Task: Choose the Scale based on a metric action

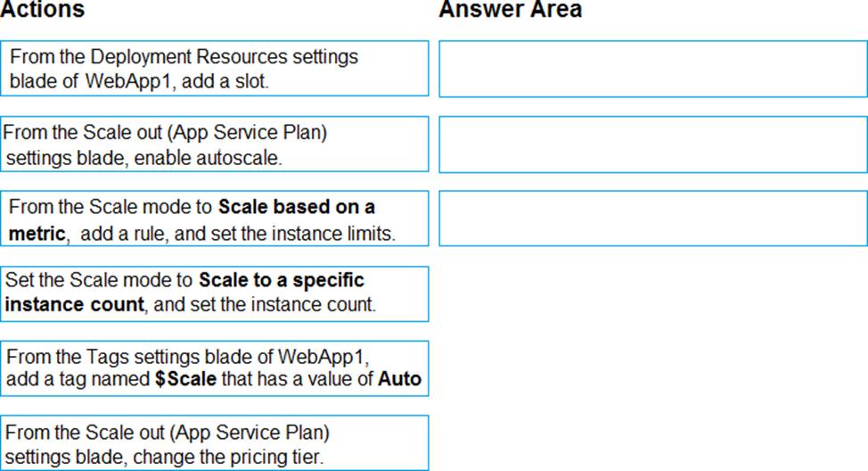Action: (214, 219)
